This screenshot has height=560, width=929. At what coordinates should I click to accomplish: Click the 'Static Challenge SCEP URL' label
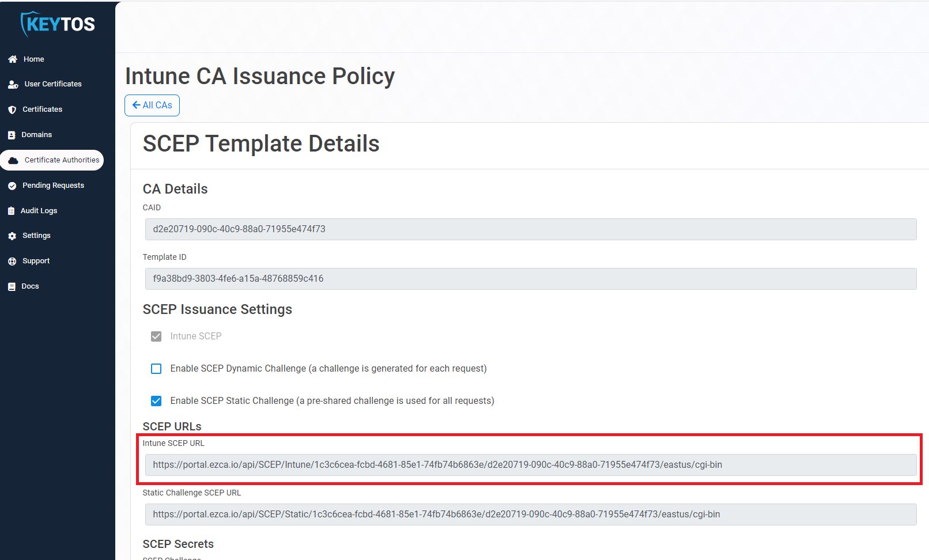click(192, 493)
